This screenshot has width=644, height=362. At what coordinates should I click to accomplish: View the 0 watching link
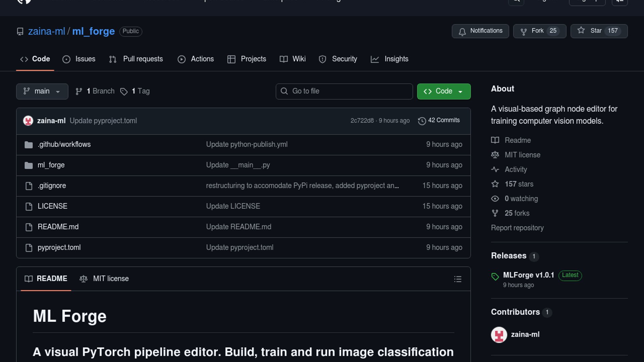click(521, 199)
